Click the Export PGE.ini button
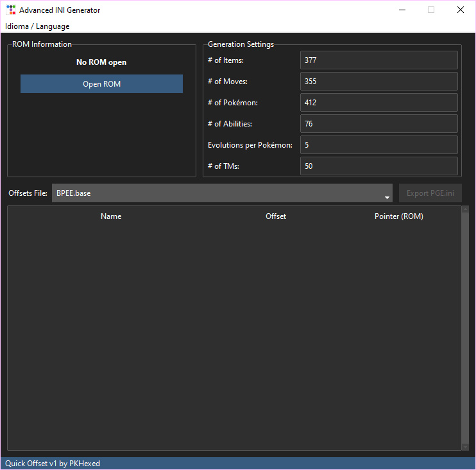476x470 pixels. point(430,193)
